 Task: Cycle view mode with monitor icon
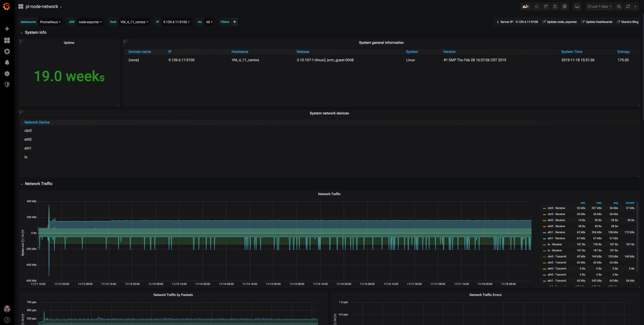[577, 7]
